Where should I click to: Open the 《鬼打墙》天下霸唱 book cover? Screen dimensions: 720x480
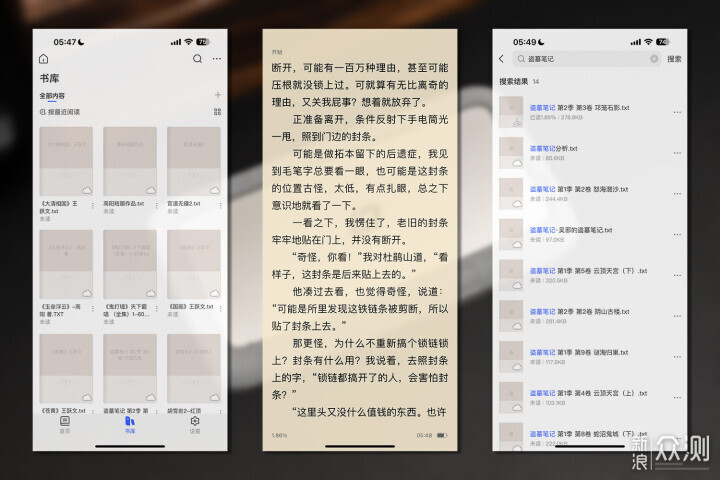(x=130, y=265)
